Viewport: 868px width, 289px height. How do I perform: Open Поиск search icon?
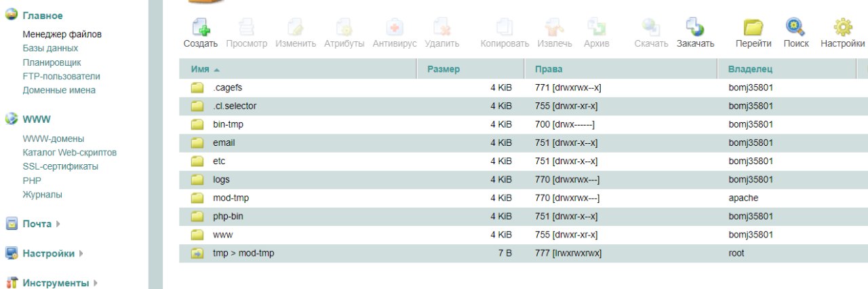click(795, 27)
